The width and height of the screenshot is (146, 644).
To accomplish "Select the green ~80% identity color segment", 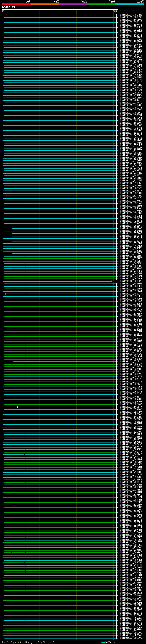I will point(101,4).
